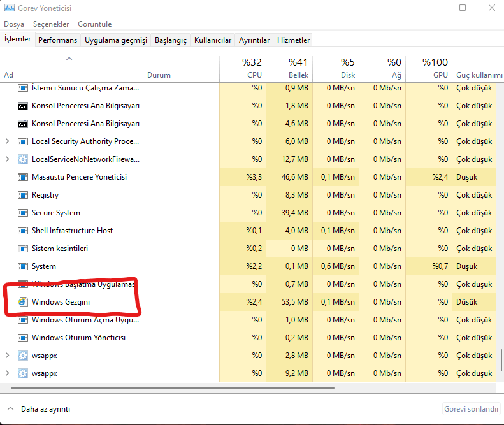Viewport: 504px width, 425px height.
Task: Click the İstemci Sunucu Çalışma Zamanı process icon
Action: (x=23, y=88)
